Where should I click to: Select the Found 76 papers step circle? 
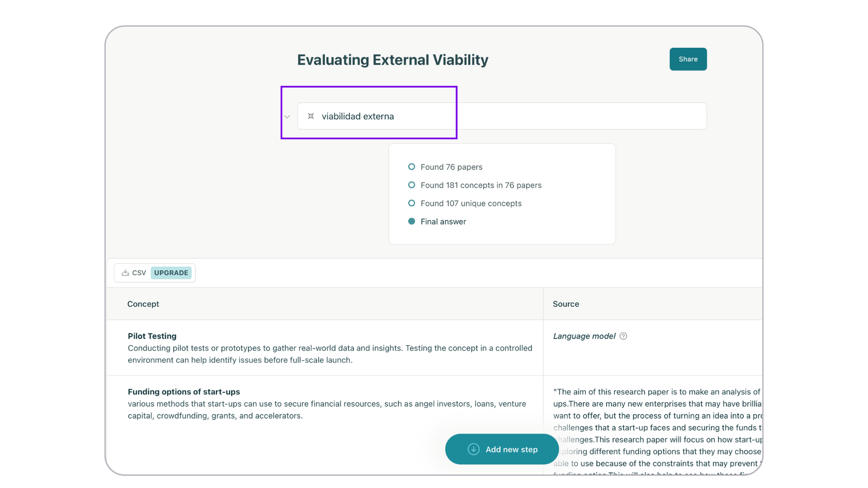(411, 167)
